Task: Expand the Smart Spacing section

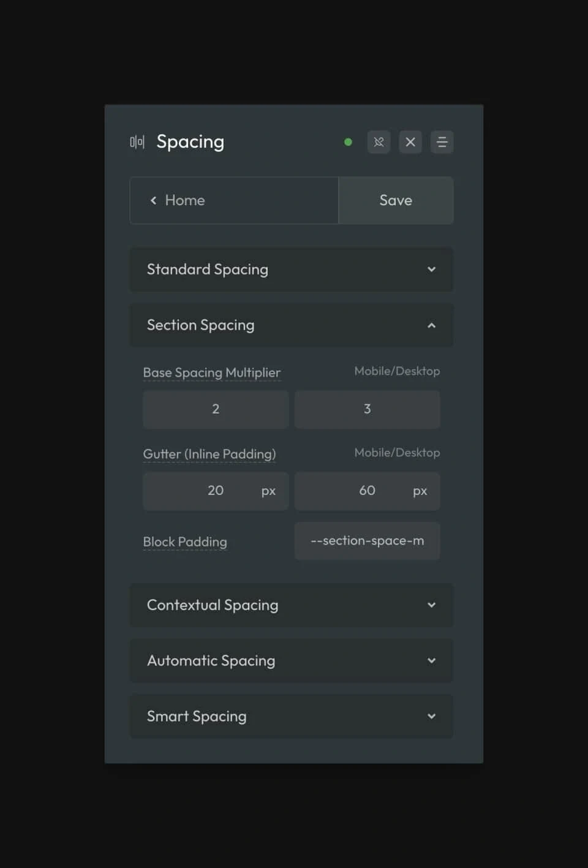Action: [x=291, y=716]
